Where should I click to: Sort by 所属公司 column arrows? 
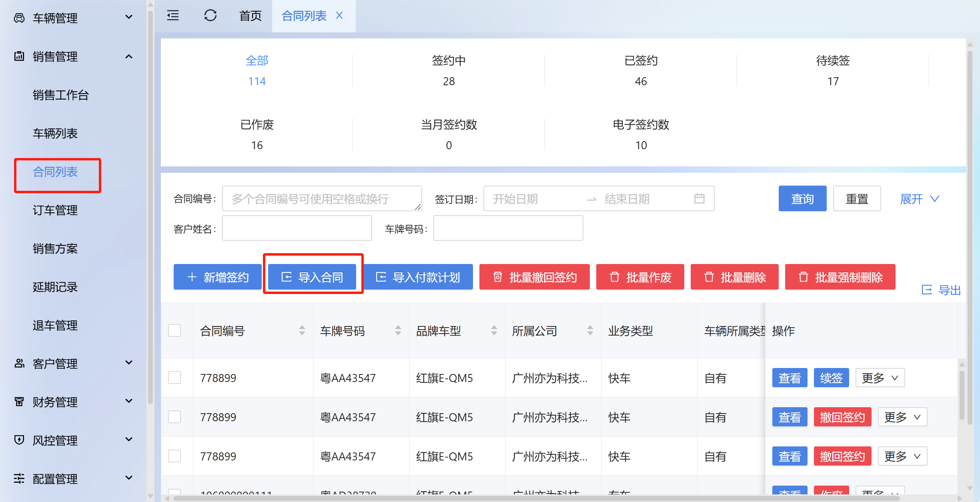(590, 330)
